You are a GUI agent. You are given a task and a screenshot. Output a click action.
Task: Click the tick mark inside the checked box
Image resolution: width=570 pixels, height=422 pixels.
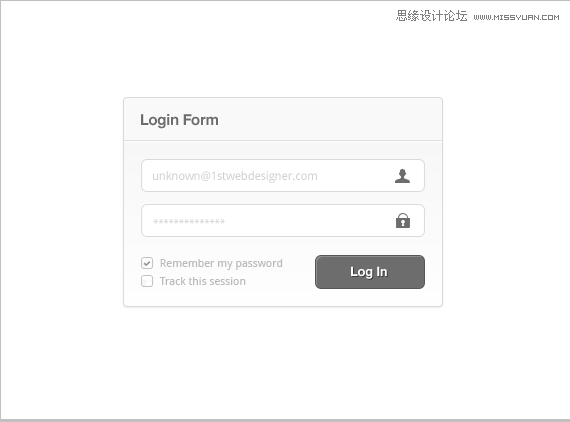pos(147,263)
